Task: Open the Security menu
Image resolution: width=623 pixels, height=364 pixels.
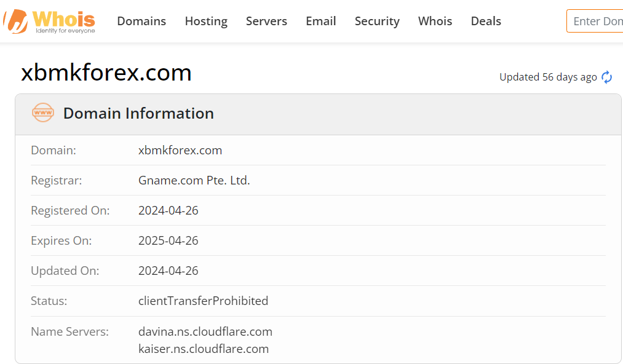Action: pos(377,21)
